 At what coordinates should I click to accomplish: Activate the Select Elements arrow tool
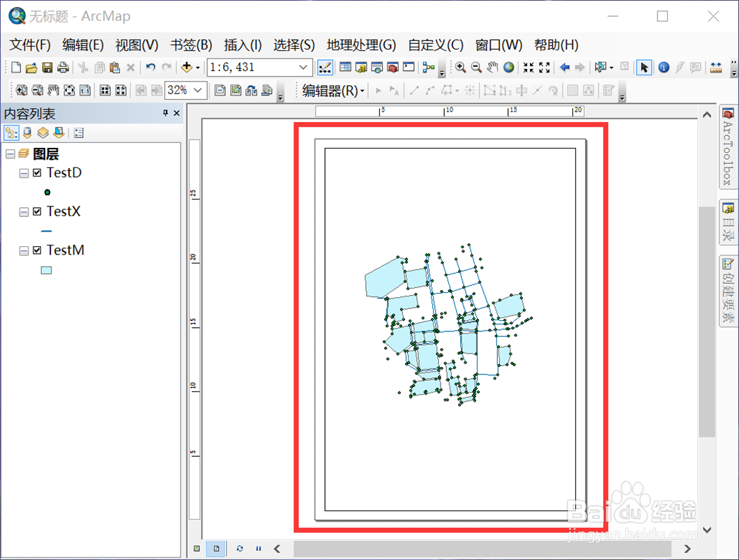(x=643, y=68)
